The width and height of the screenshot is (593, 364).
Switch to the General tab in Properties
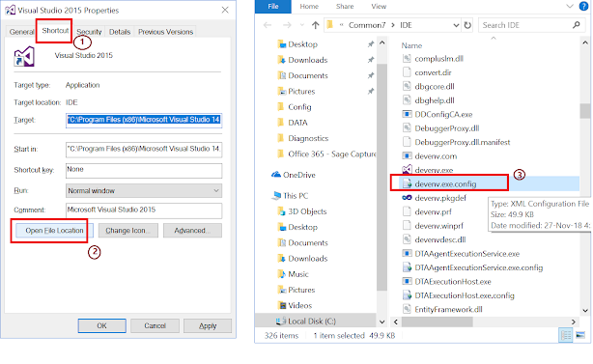click(21, 32)
